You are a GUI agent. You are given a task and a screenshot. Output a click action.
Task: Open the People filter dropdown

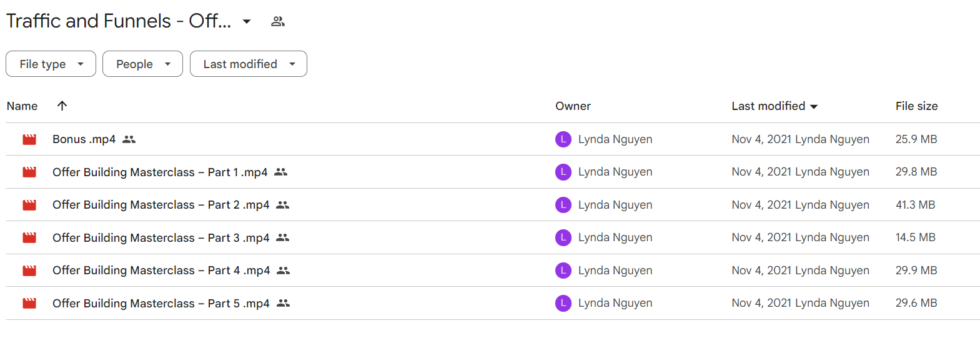click(142, 64)
